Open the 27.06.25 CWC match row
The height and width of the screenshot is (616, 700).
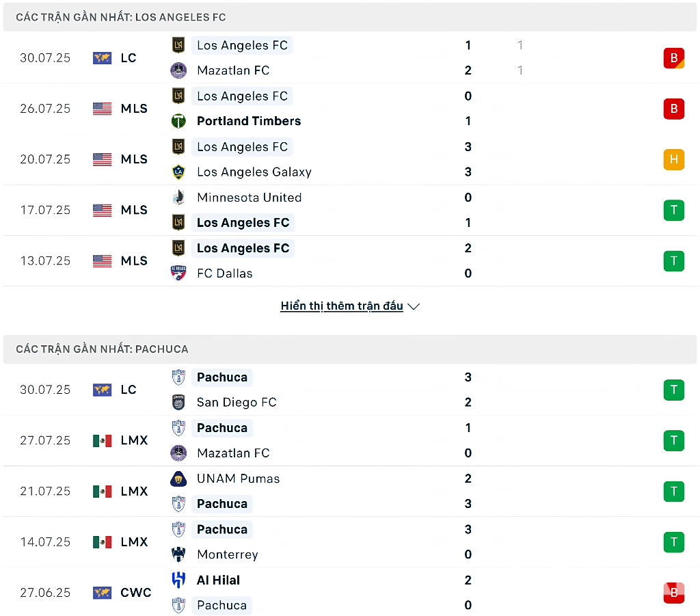342,593
